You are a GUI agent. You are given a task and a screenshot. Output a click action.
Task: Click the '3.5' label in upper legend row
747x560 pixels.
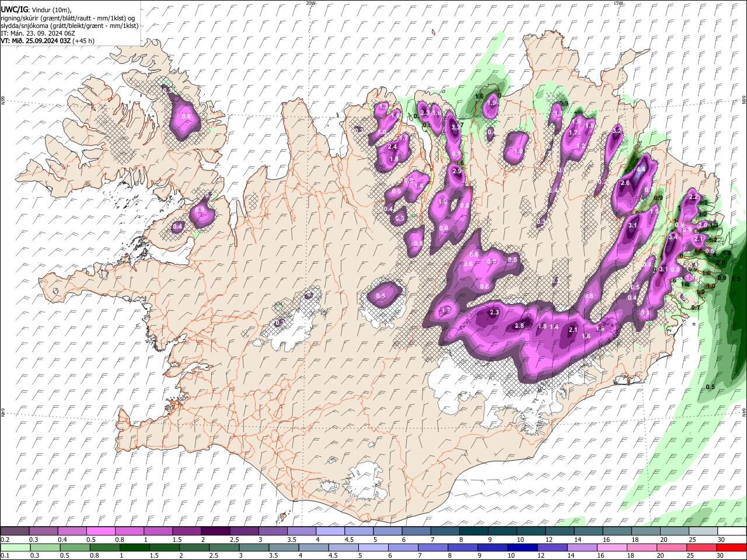pyautogui.click(x=292, y=540)
